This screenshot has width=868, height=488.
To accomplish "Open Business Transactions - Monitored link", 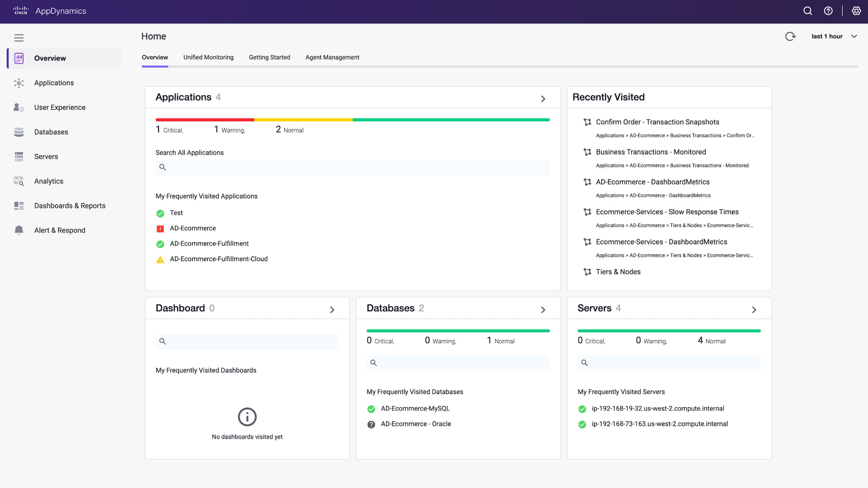I will click(x=651, y=152).
